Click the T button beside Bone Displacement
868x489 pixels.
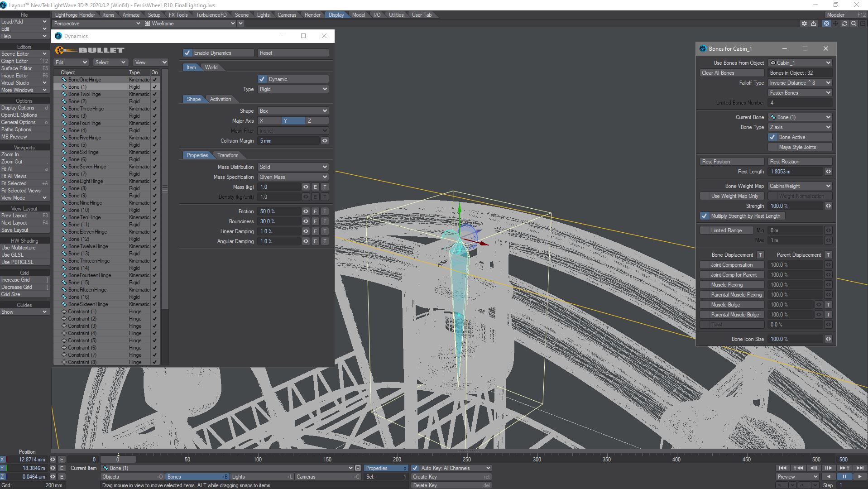(760, 255)
